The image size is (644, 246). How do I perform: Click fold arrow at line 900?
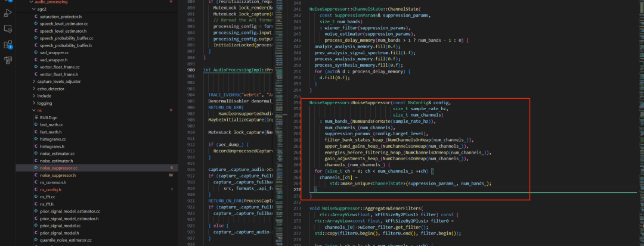[x=200, y=70]
